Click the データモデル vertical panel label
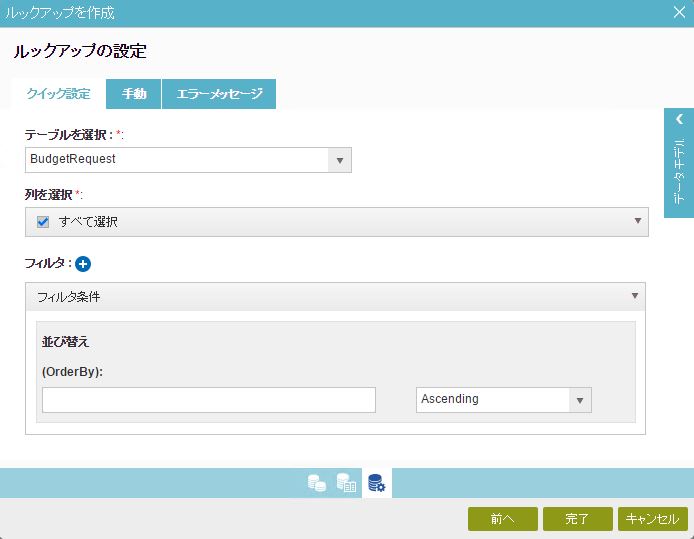 (x=679, y=172)
